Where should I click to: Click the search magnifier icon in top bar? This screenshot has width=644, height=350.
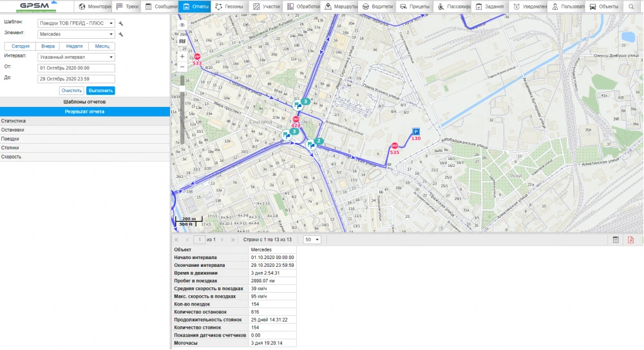tap(631, 6)
